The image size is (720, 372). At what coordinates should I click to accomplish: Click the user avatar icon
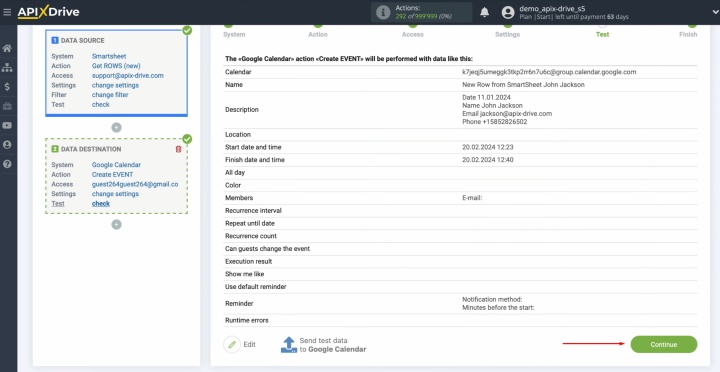pyautogui.click(x=508, y=12)
